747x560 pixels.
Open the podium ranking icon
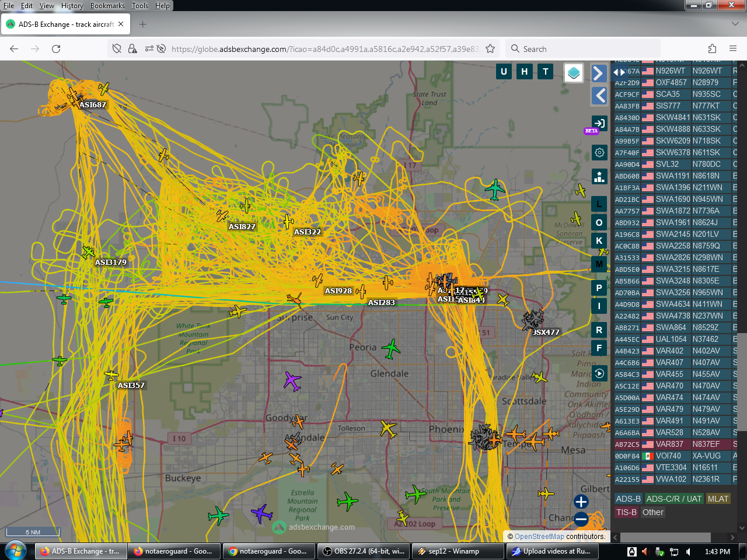[x=599, y=177]
